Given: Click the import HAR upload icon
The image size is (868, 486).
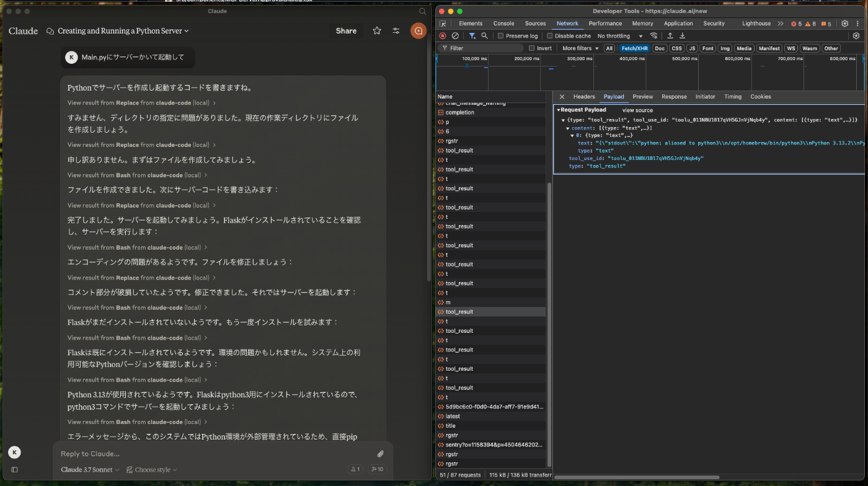Looking at the screenshot, I should (x=670, y=36).
